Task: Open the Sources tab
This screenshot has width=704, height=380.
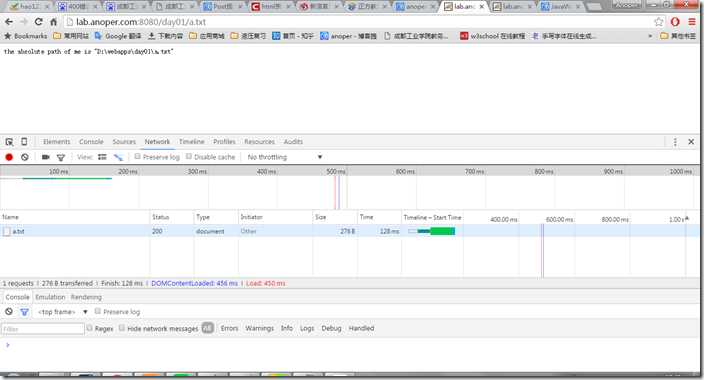Action: pyautogui.click(x=124, y=141)
